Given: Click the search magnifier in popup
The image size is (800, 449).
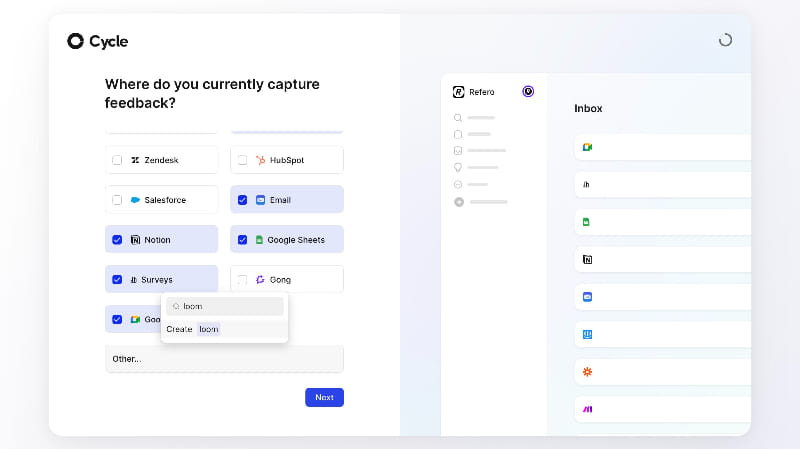Looking at the screenshot, I should [176, 306].
